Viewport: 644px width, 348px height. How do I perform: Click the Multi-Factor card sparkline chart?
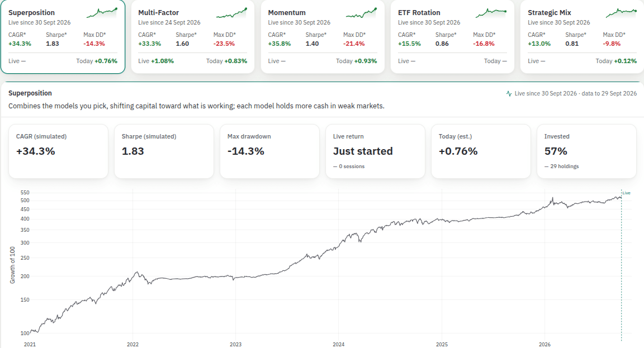tap(231, 13)
